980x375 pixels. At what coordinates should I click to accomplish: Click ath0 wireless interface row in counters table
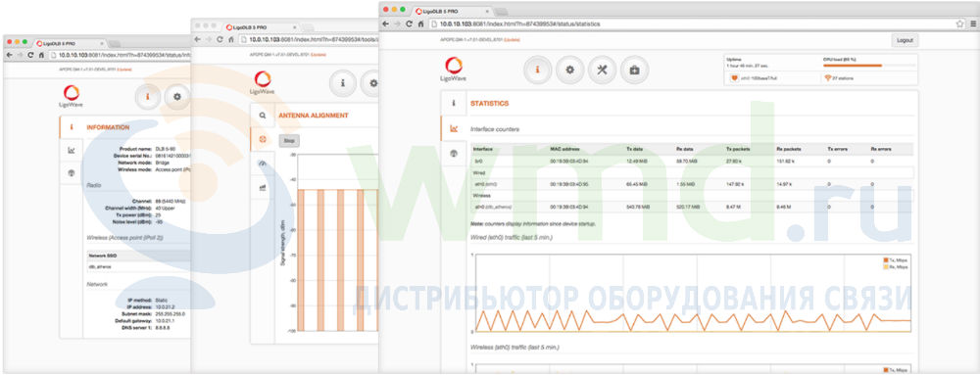pyautogui.click(x=692, y=207)
